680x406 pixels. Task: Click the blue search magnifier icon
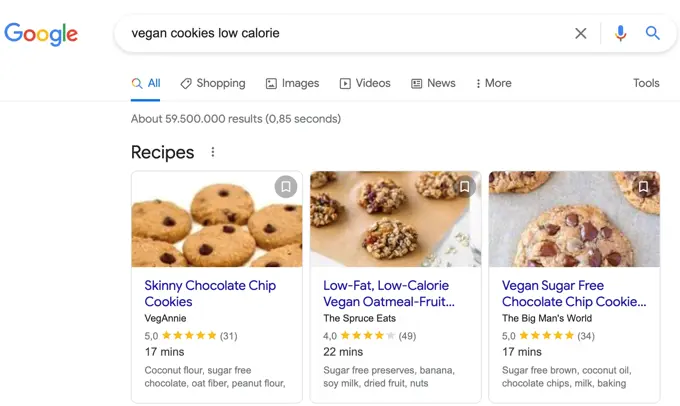pos(652,33)
